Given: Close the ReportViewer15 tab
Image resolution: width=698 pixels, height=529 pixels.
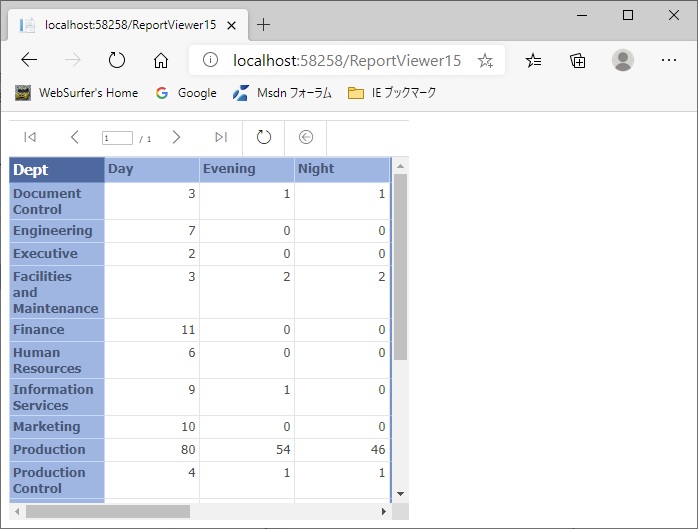Looking at the screenshot, I should pyautogui.click(x=231, y=25).
